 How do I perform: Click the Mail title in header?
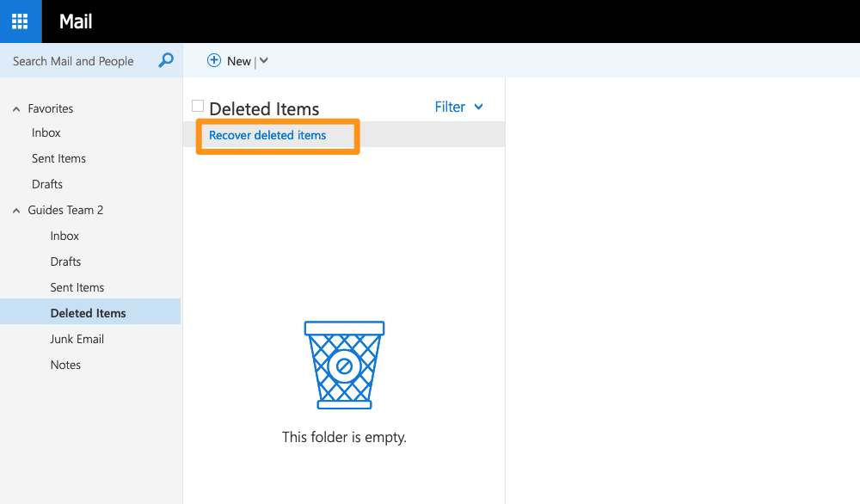coord(76,22)
